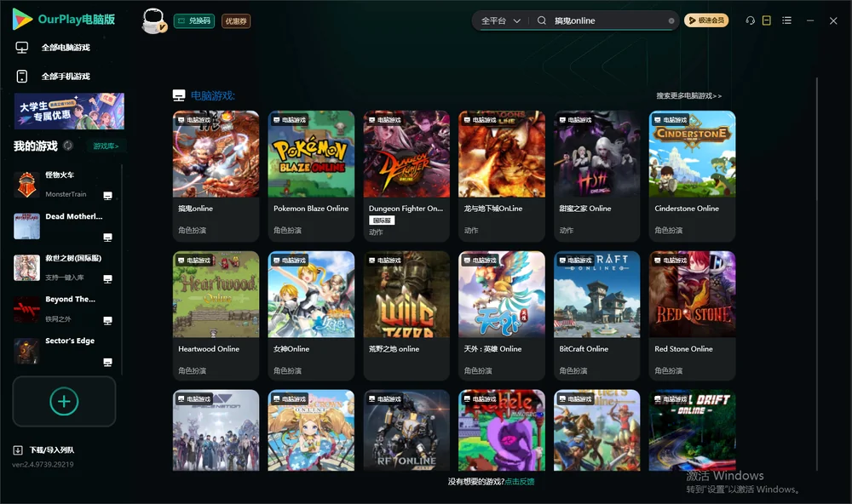
Task: Open 天外：英雄 Online game card
Action: pos(502,316)
